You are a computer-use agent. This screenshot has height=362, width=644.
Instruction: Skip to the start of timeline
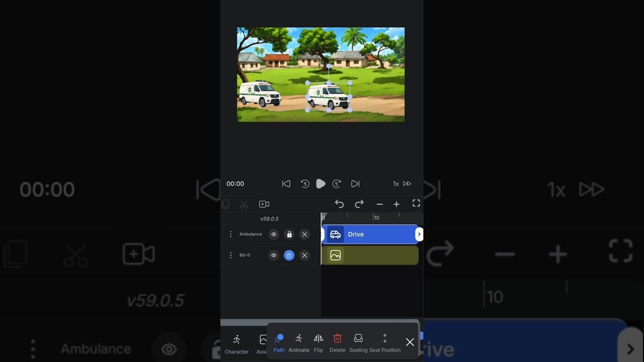[286, 184]
